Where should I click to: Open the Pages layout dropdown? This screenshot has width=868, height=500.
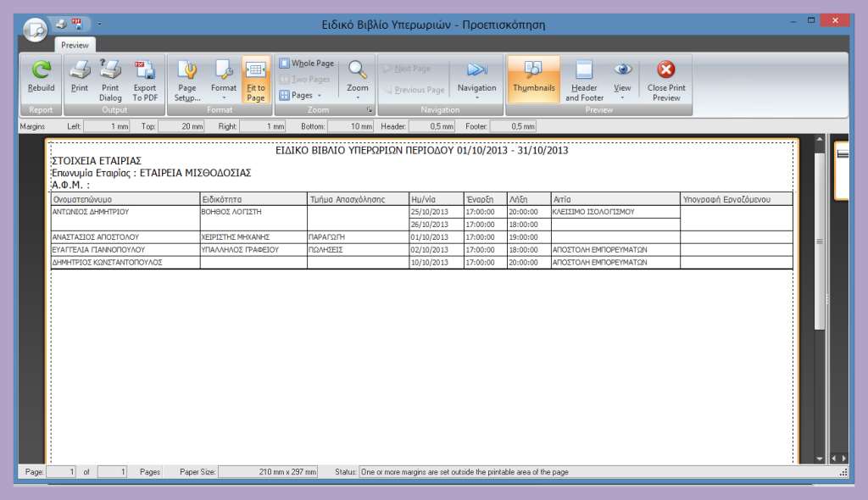point(301,96)
